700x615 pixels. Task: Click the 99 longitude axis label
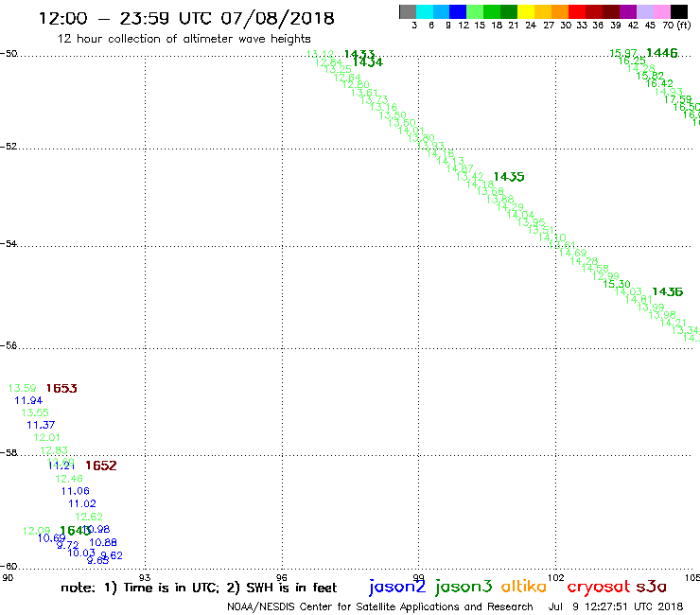click(x=419, y=578)
